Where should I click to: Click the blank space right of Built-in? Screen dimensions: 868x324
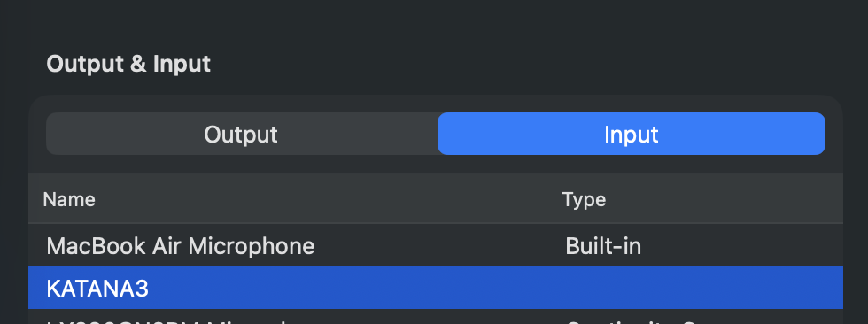[x=742, y=246]
